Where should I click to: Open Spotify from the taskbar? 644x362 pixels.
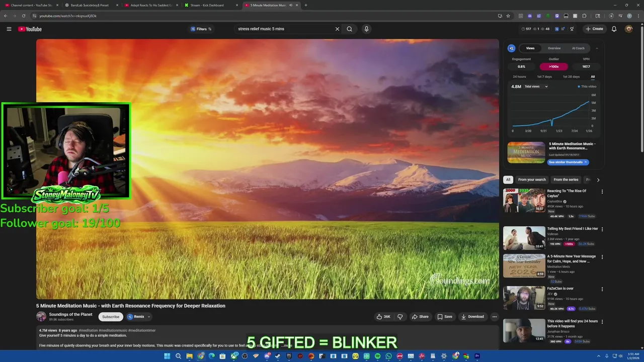pyautogui.click(x=377, y=356)
